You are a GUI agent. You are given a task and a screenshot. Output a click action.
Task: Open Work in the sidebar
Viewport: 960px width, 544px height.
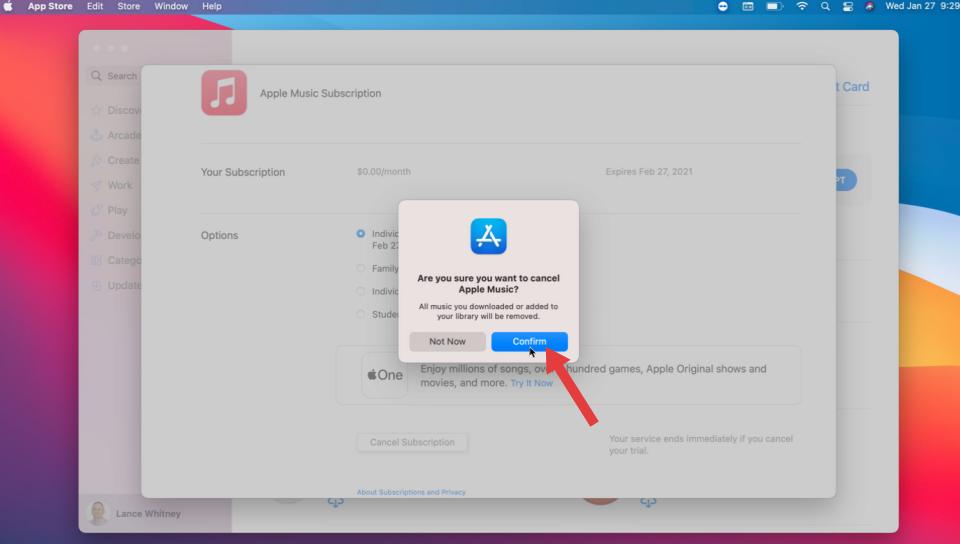pos(112,185)
